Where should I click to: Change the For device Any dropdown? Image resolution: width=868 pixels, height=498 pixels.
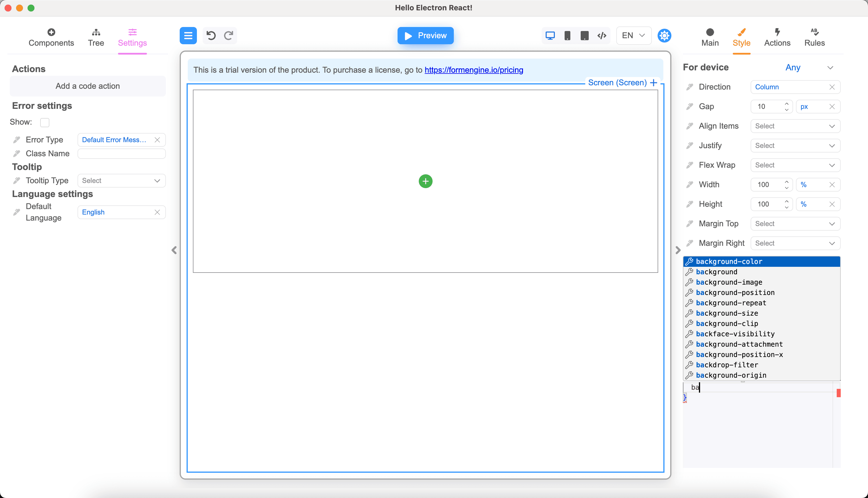click(x=811, y=67)
